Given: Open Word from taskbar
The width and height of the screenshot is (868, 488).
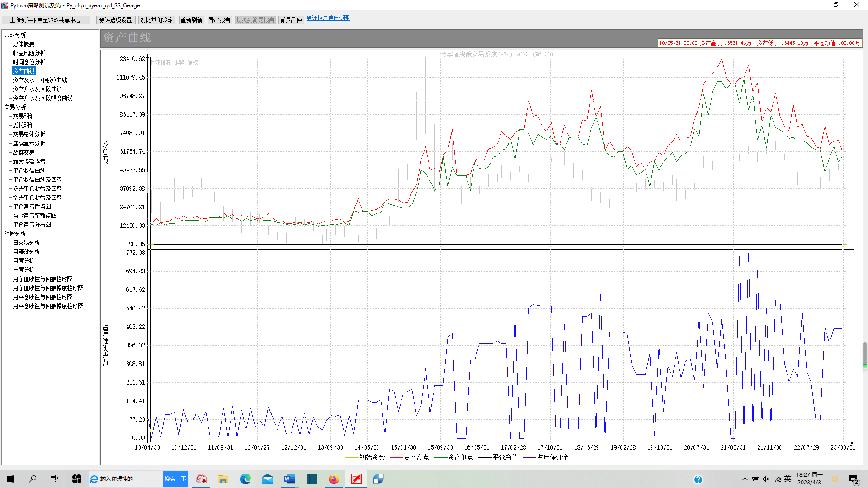Looking at the screenshot, I should click(x=290, y=479).
